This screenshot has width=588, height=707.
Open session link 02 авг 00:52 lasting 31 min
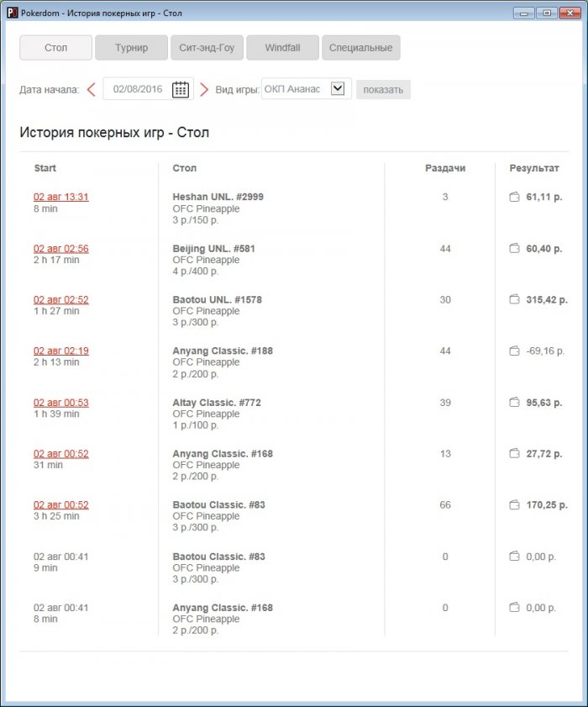60,454
